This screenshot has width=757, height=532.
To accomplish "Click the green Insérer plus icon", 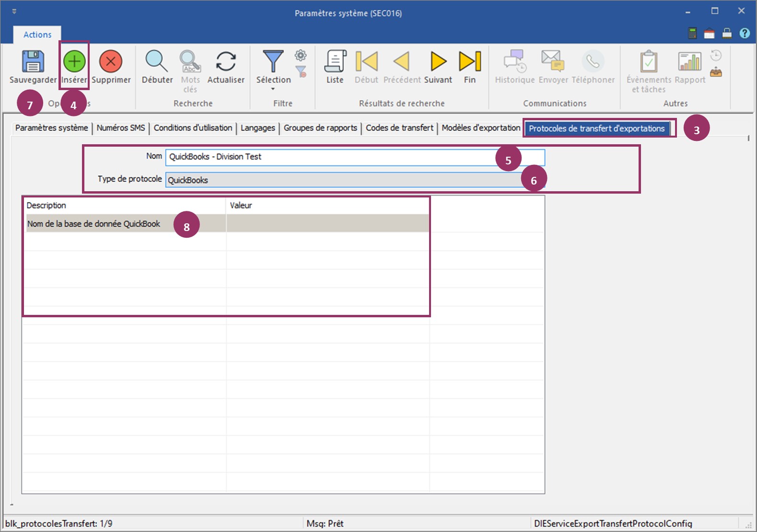I will coord(74,61).
